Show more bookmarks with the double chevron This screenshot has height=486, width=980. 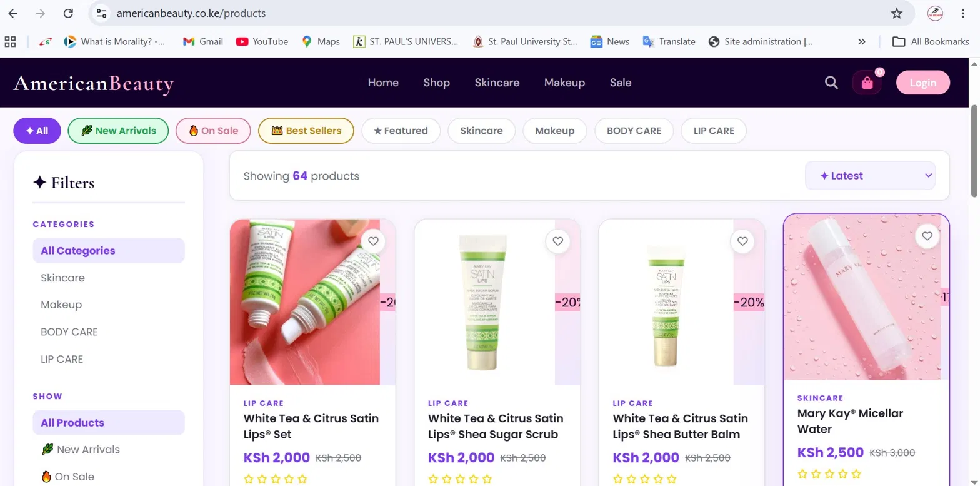point(862,42)
